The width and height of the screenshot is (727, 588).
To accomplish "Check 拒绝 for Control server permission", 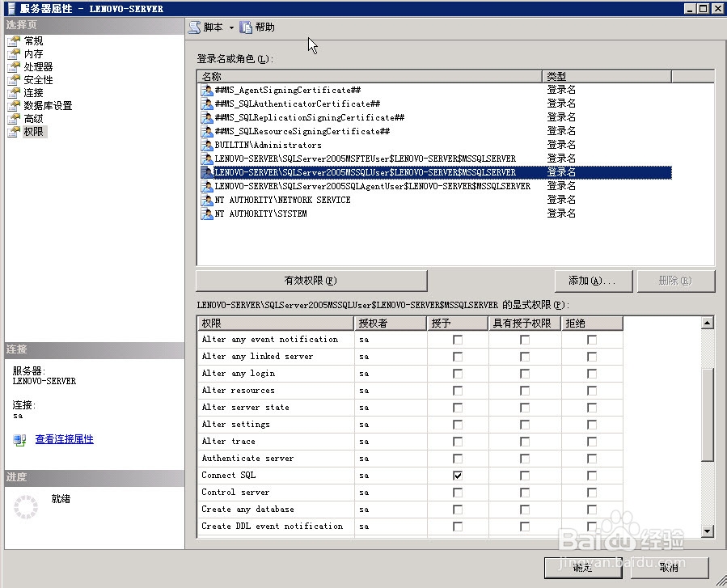I will [x=592, y=492].
